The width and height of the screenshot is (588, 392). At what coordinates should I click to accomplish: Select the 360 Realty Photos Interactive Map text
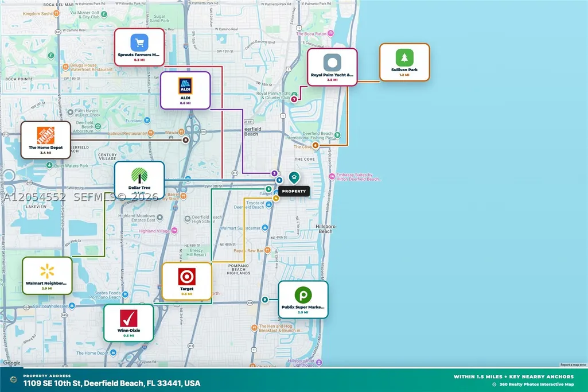click(536, 384)
